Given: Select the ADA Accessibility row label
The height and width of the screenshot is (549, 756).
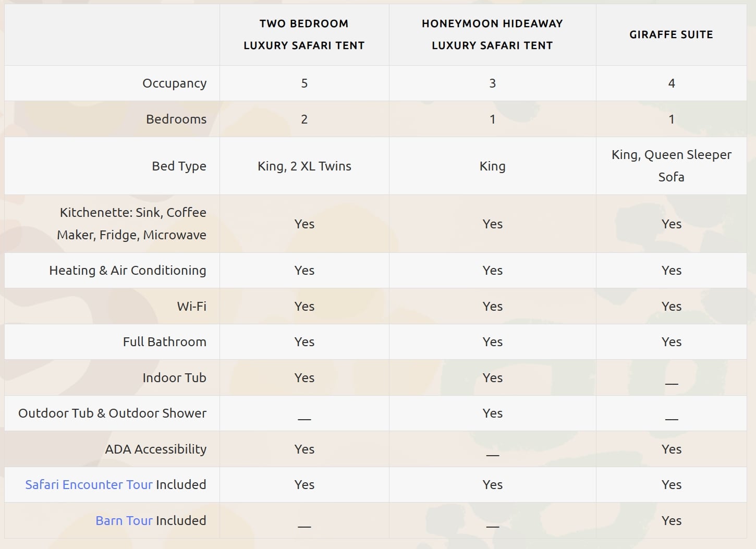Looking at the screenshot, I should tap(155, 449).
